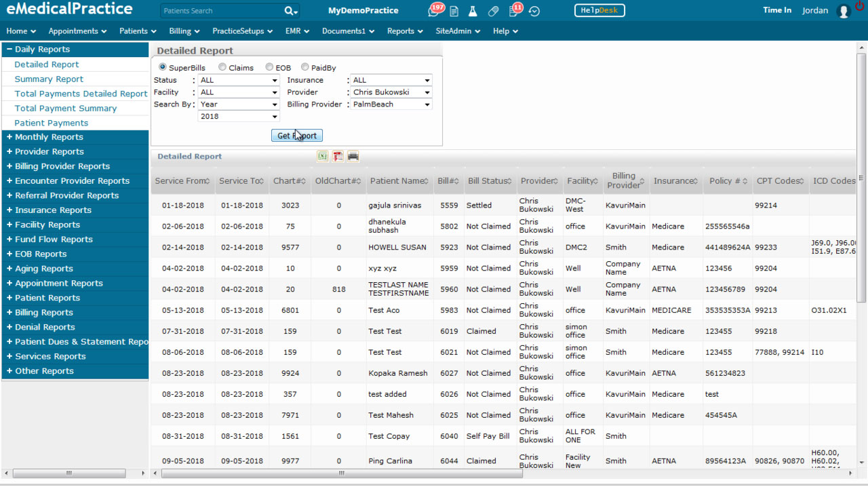Click the Get Report button

click(297, 136)
